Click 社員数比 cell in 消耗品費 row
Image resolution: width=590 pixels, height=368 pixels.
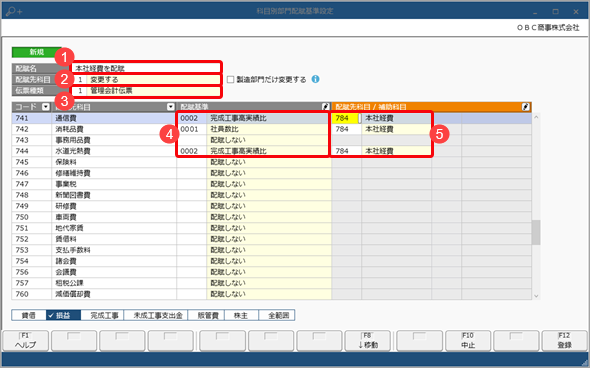269,129
